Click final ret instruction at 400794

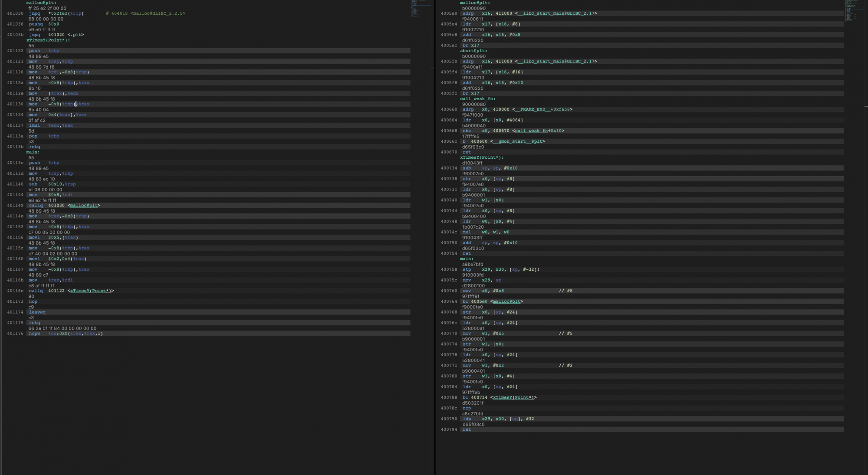pyautogui.click(x=467, y=429)
